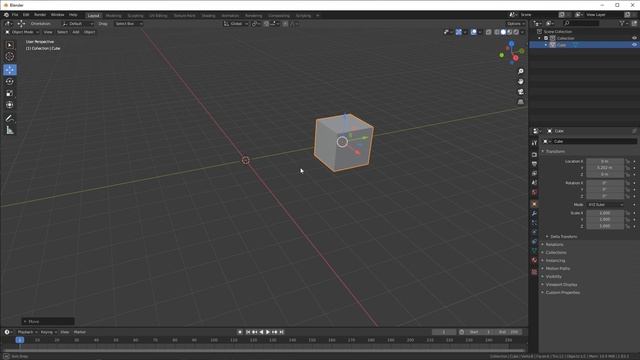Screen dimensions: 640x360
Task: Switch to solid viewport shading
Action: 503,32
